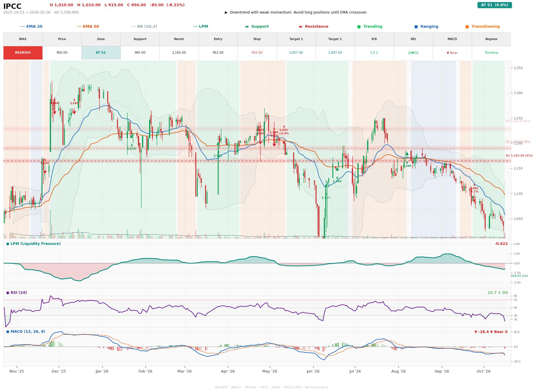Click the downtrend advice message text
536x392 pixels.
(x=296, y=12)
